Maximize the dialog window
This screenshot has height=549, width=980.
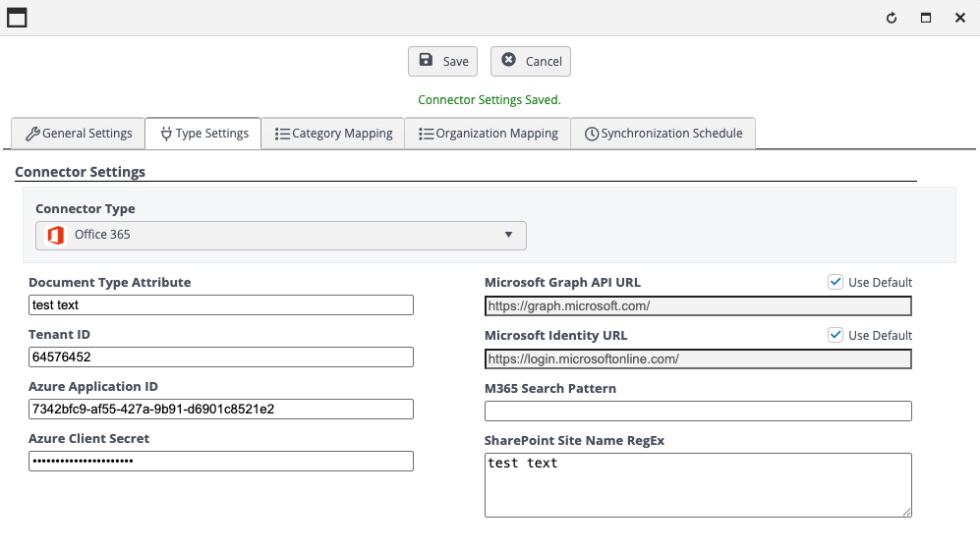[x=926, y=18]
